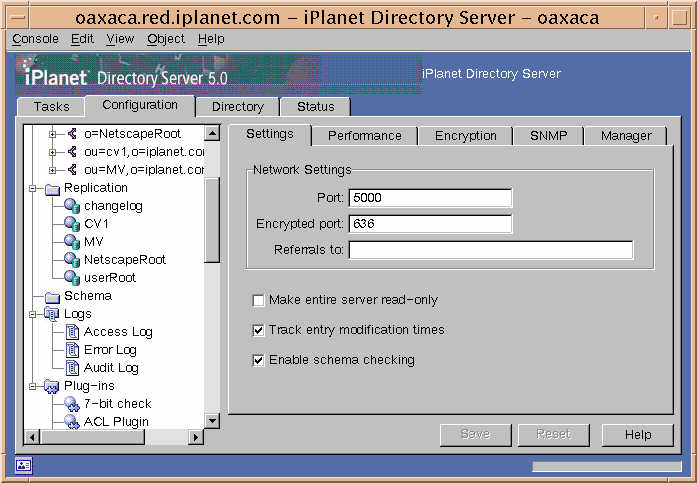697x483 pixels.
Task: Collapse the Replication tree node
Action: [32, 188]
